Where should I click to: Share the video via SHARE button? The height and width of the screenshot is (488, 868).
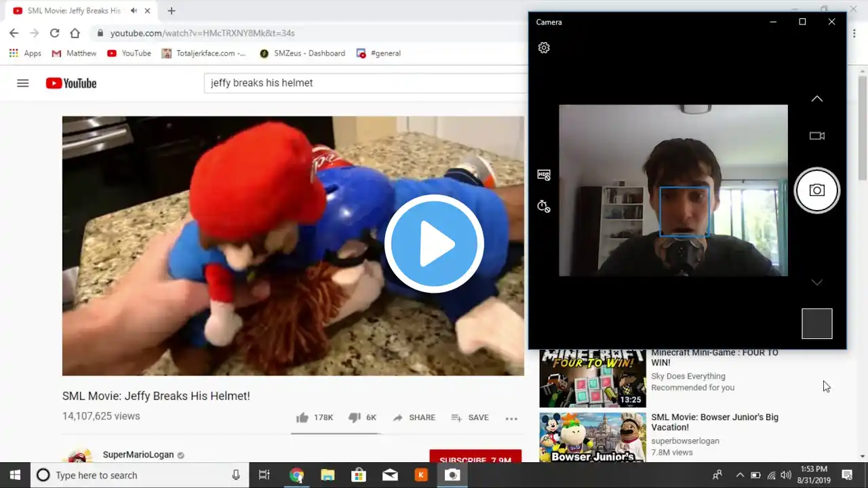(414, 418)
